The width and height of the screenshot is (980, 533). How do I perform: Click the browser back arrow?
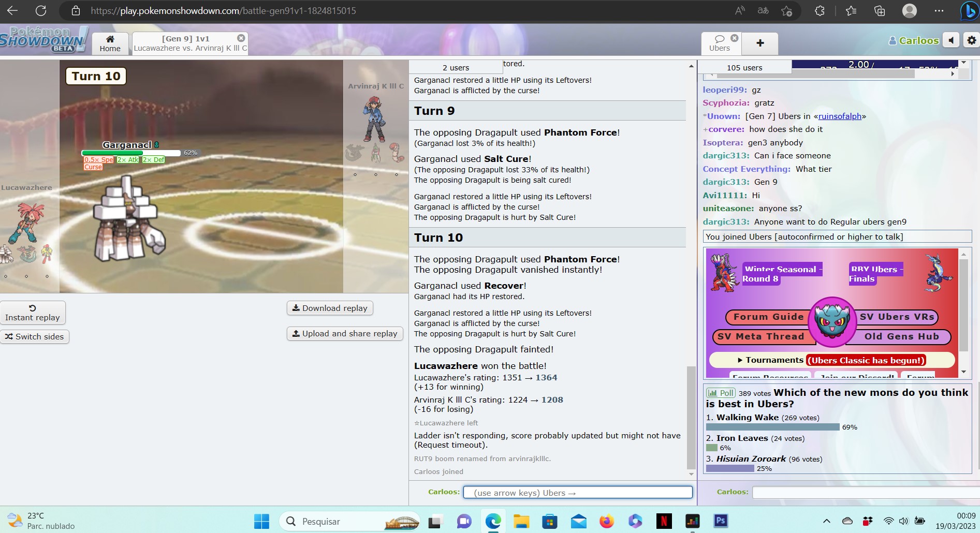tap(12, 10)
